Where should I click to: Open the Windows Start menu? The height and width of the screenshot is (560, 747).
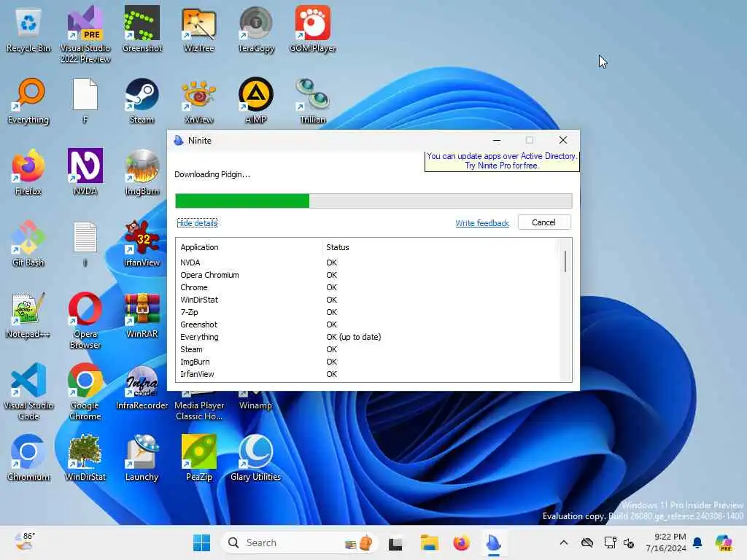tap(201, 542)
